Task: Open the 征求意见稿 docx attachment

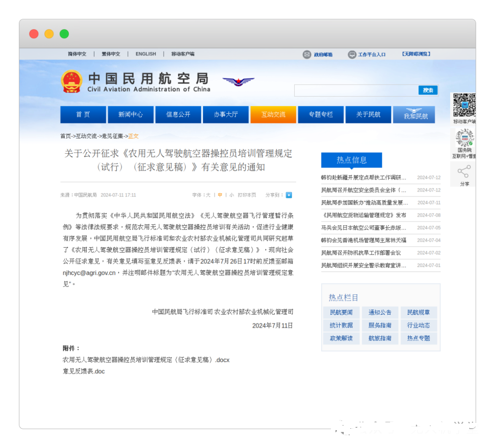Action: pyautogui.click(x=146, y=360)
